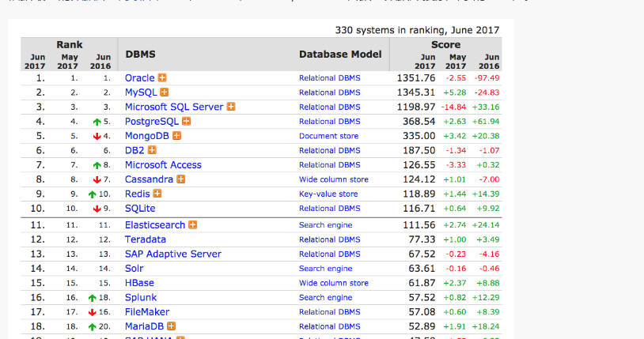Screen dimensions: 644x339
Task: Expand the plus icon beside Oracle
Action: coord(163,77)
